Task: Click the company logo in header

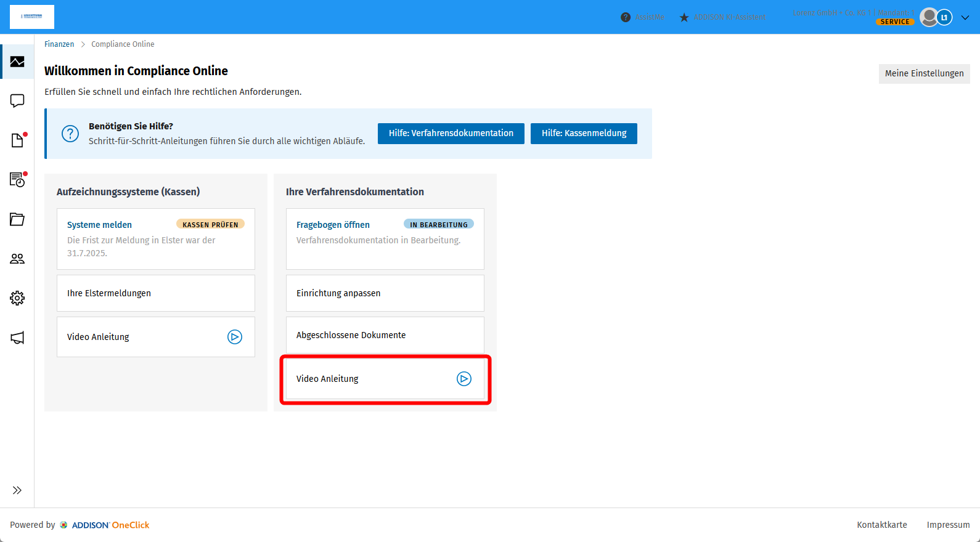Action: 32,17
